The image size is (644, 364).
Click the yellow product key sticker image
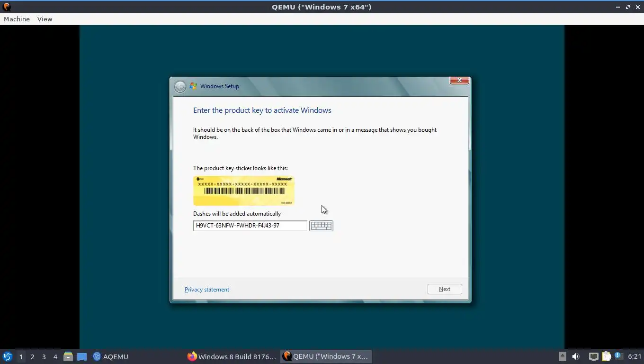tap(244, 191)
